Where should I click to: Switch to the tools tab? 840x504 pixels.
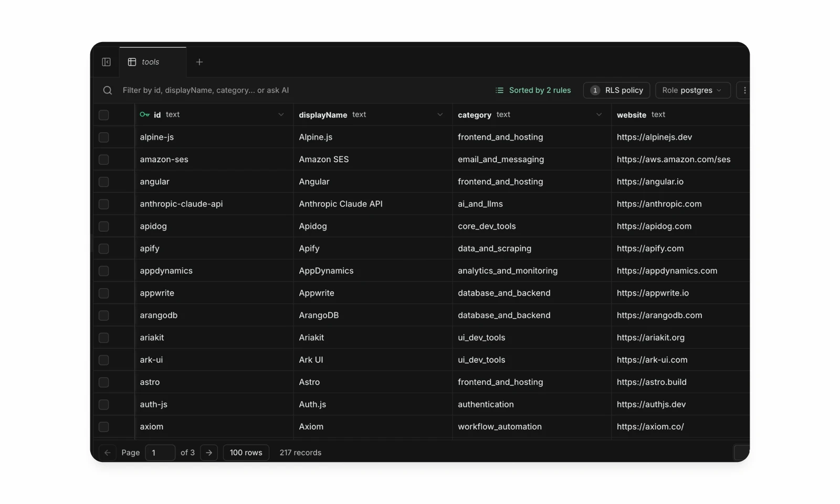(153, 62)
